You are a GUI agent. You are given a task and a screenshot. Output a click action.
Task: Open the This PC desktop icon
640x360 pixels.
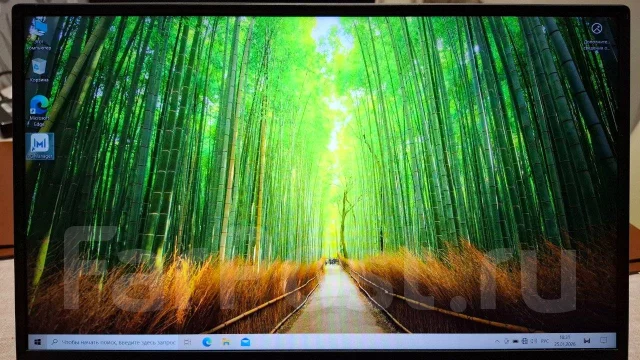40,34
